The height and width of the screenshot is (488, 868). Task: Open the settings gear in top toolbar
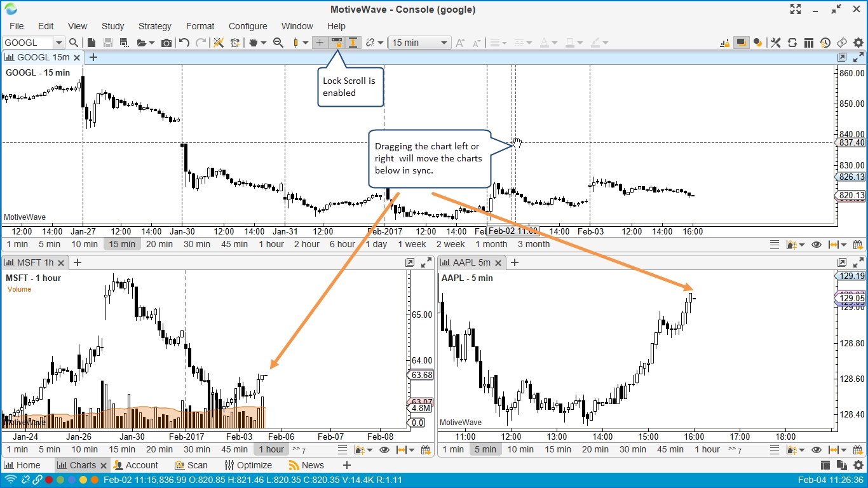[858, 43]
